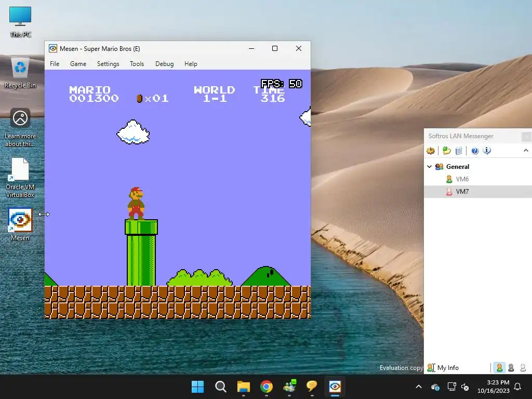Open the Game menu in Mesen
532x399 pixels.
coord(78,64)
